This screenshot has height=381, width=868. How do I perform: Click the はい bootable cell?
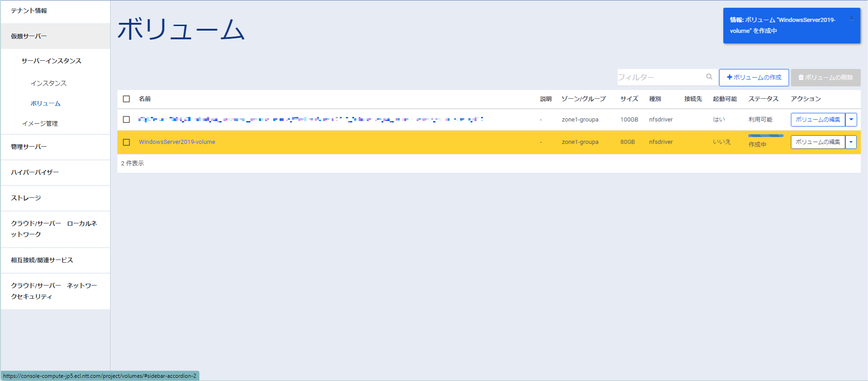(x=719, y=119)
